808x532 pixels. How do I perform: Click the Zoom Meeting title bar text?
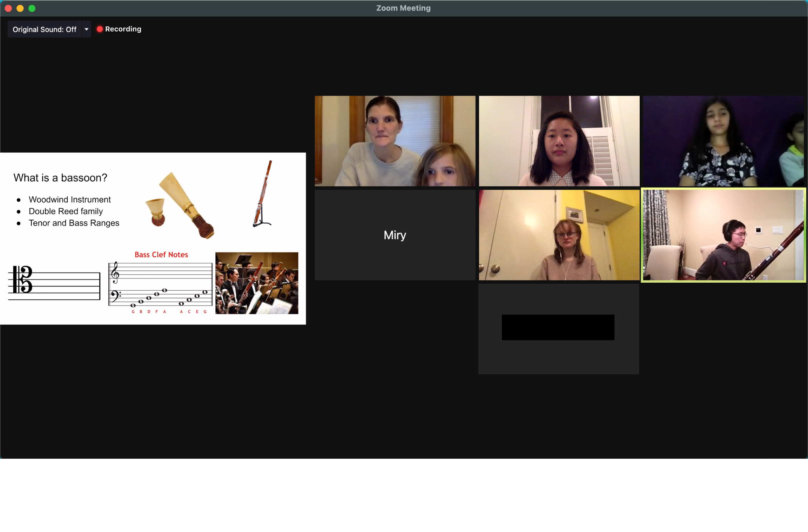(403, 8)
